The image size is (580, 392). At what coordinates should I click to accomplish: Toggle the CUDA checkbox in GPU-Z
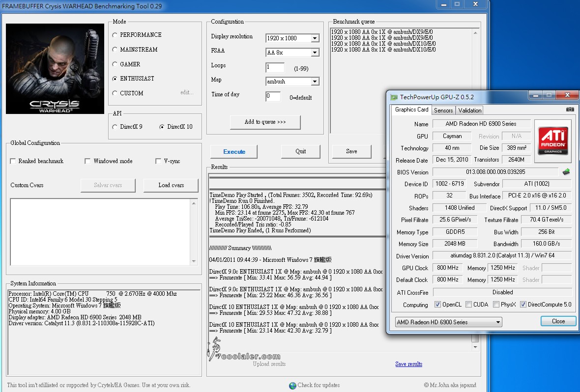click(468, 305)
